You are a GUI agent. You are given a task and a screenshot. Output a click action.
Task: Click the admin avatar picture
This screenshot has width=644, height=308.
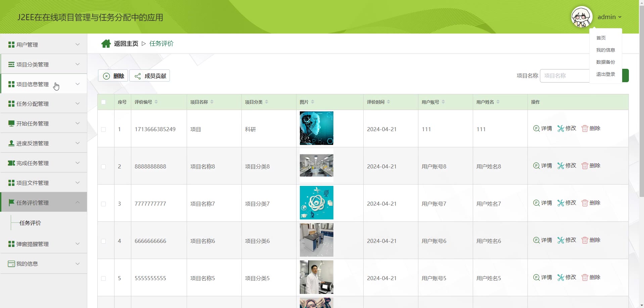coord(581,17)
